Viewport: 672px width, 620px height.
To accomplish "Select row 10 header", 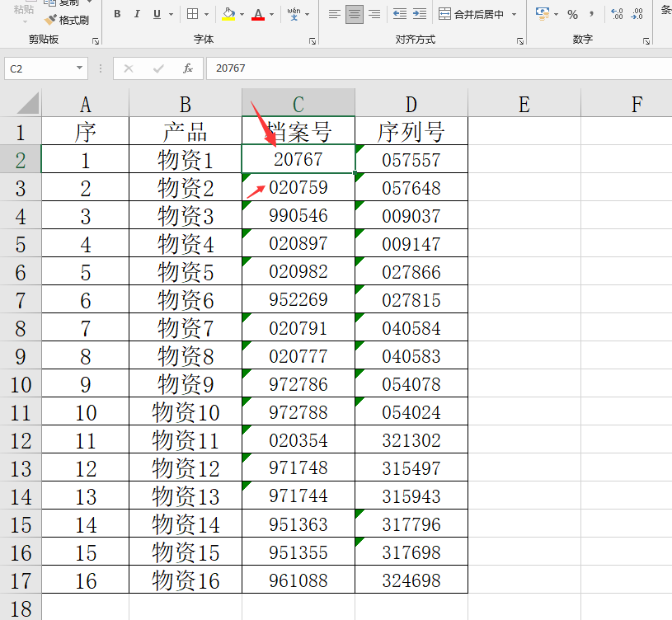I will click(21, 383).
